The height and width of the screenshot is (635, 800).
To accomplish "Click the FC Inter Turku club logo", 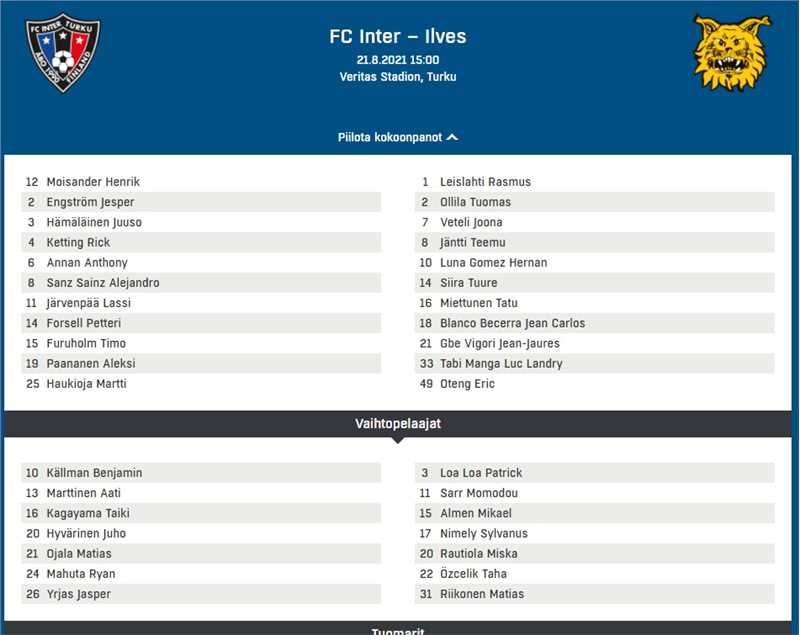I will pyautogui.click(x=63, y=53).
